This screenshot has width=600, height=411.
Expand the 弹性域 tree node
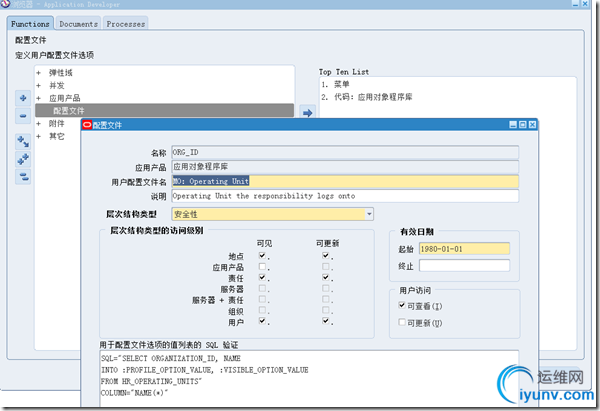(38, 73)
